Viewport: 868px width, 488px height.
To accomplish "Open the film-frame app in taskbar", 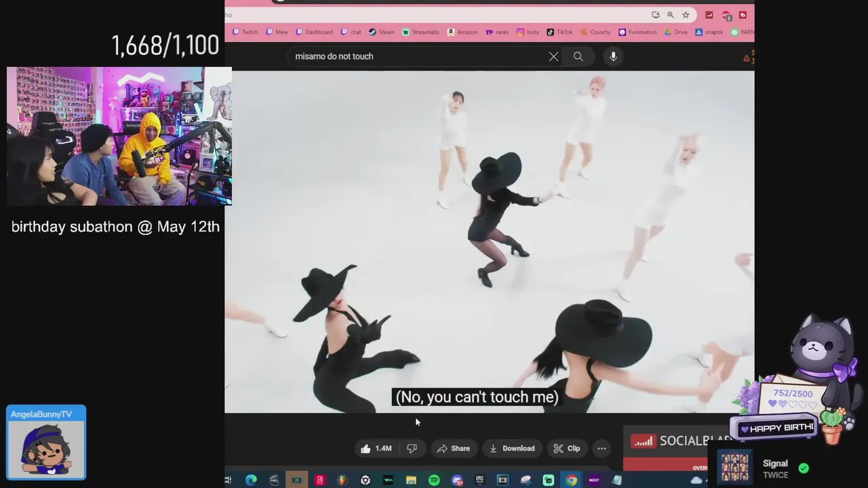I will click(x=502, y=480).
